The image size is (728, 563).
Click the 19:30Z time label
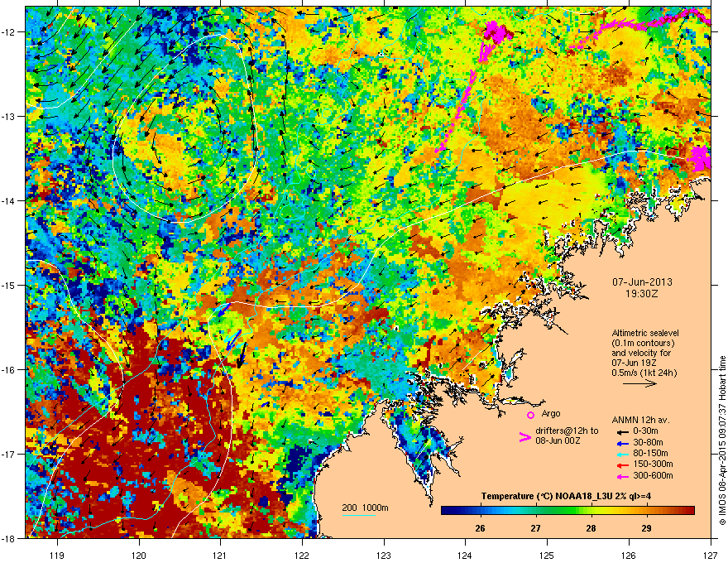click(642, 294)
